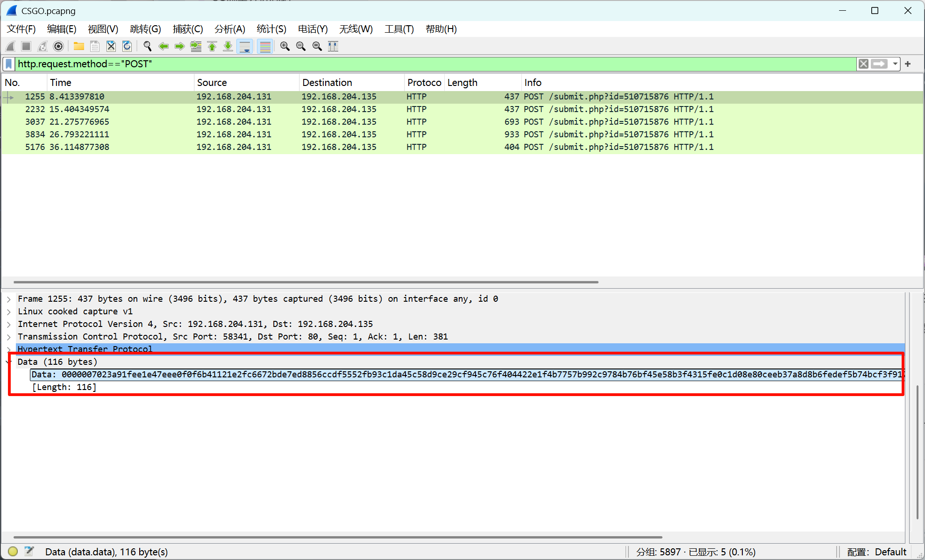Toggle auto-scroll during live capture

(245, 46)
